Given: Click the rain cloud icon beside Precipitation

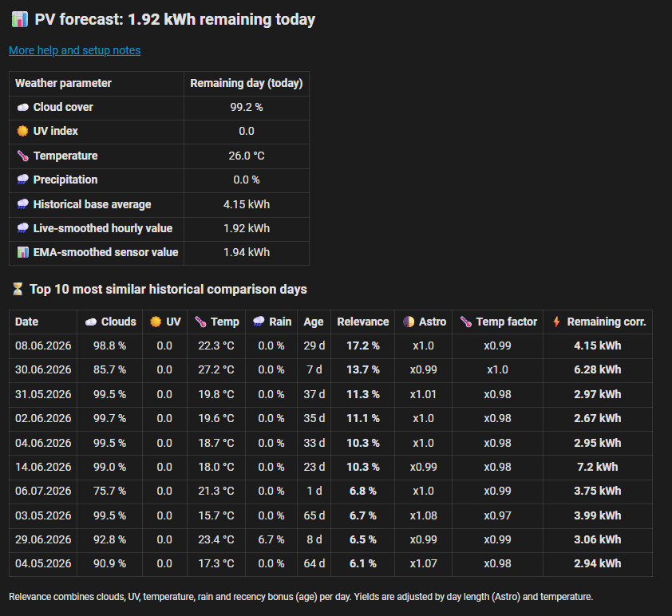Looking at the screenshot, I should pyautogui.click(x=22, y=180).
